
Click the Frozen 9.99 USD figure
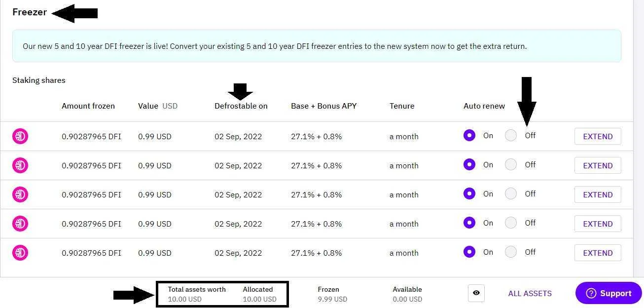(x=332, y=294)
